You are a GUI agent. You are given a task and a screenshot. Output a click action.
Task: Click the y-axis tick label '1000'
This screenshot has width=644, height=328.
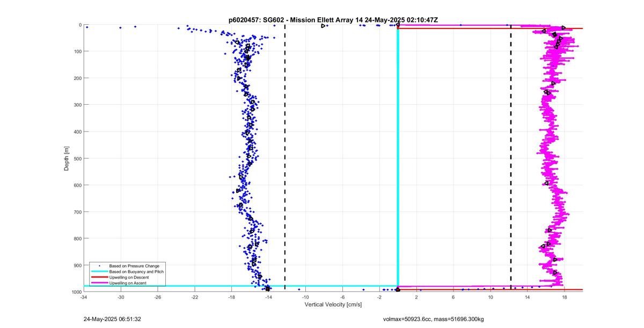(76, 292)
